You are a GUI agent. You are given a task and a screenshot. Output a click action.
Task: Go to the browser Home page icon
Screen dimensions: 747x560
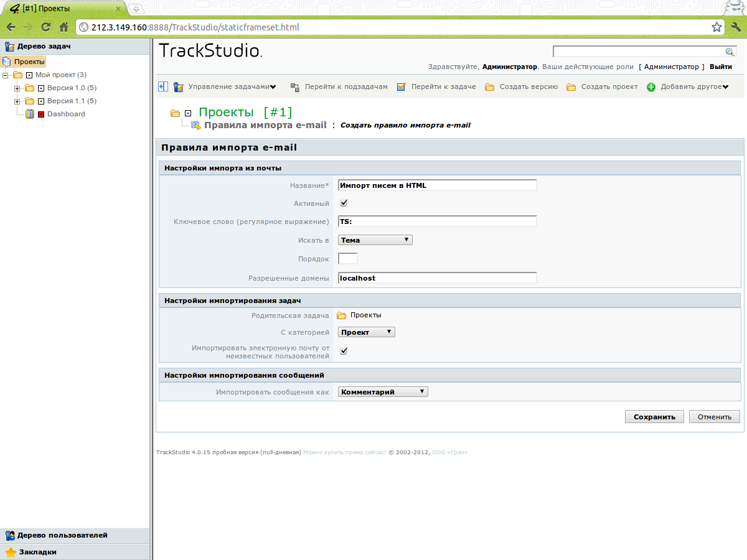click(63, 27)
